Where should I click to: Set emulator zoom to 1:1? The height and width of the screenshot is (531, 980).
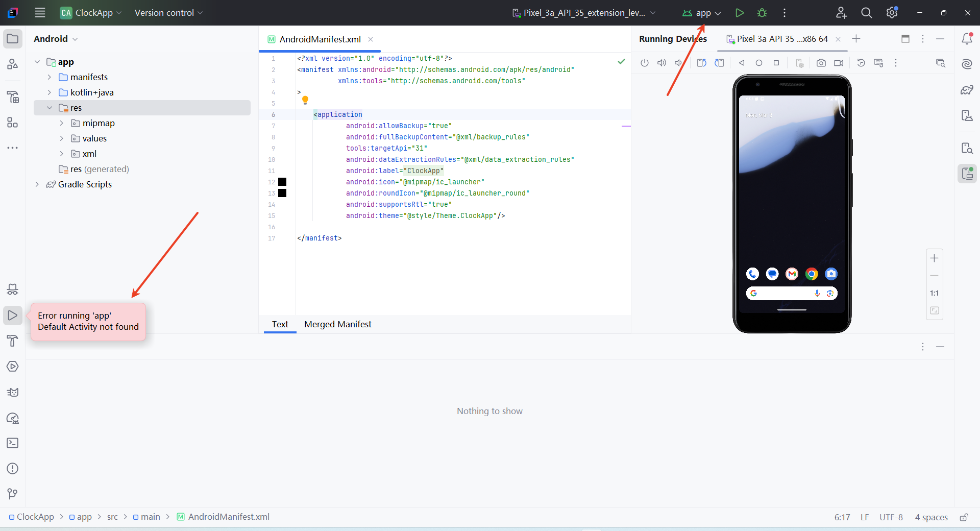(934, 293)
